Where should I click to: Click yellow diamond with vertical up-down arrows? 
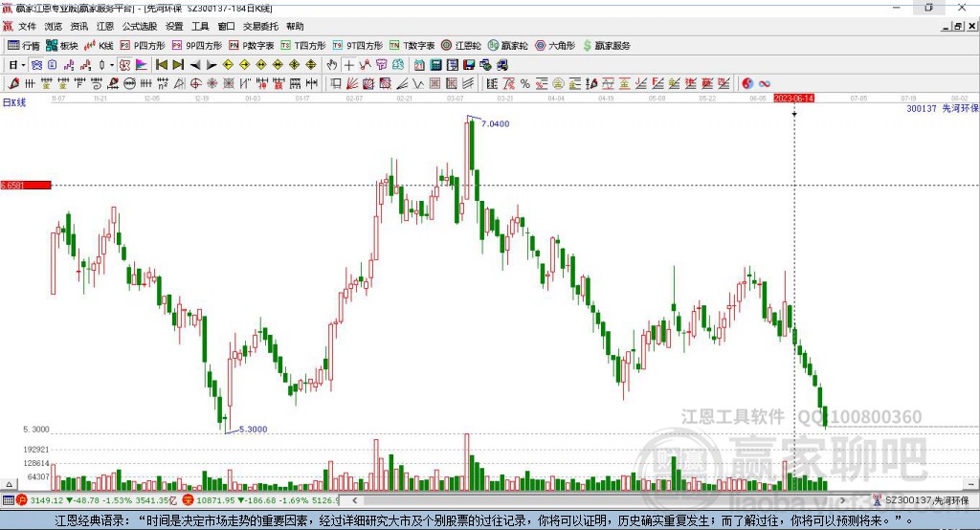(x=311, y=65)
